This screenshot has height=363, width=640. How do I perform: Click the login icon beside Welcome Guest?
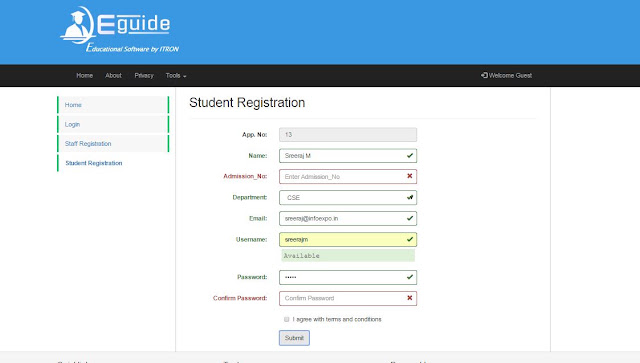[484, 75]
